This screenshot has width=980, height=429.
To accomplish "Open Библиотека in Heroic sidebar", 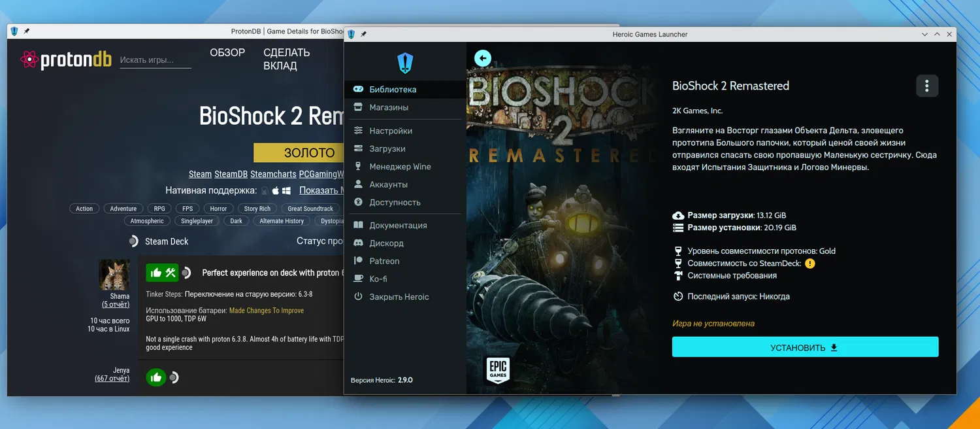I will tap(405, 90).
